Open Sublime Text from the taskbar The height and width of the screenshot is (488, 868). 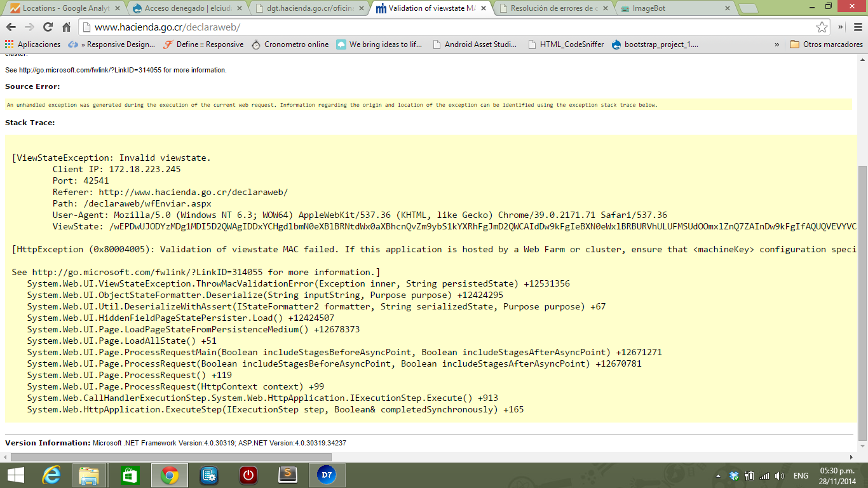(288, 475)
